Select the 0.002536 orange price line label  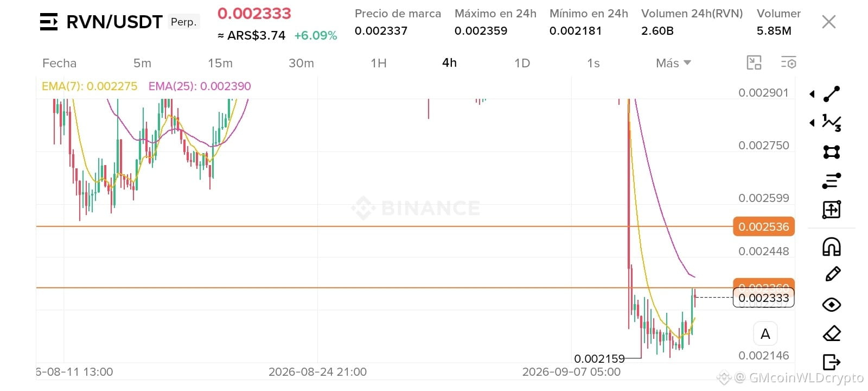click(763, 226)
